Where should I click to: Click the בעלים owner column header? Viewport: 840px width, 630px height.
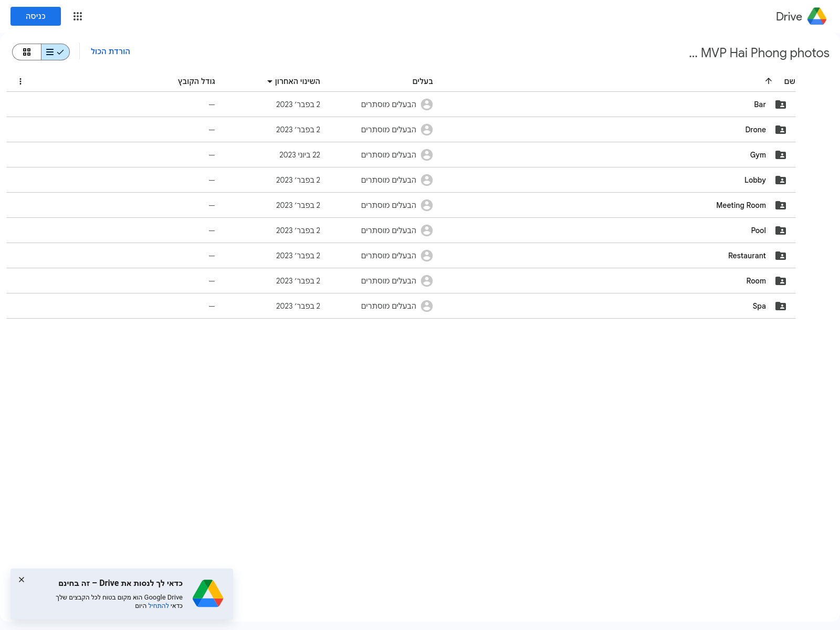423,81
